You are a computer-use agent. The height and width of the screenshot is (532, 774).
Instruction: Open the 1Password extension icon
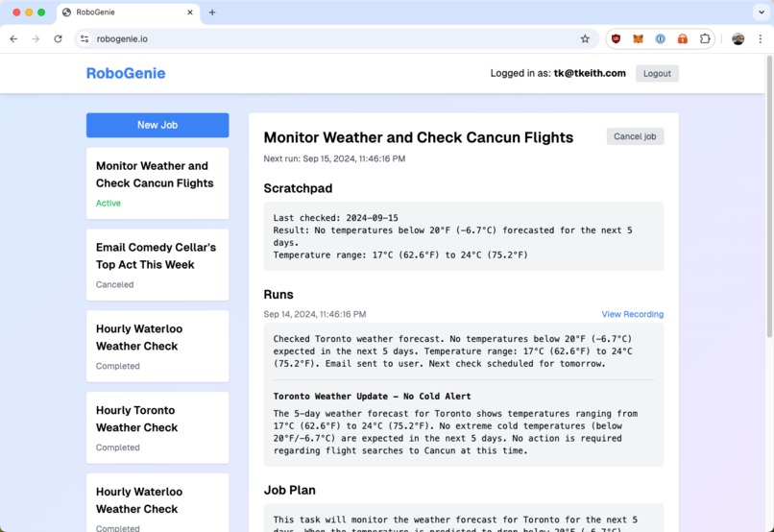[660, 39]
